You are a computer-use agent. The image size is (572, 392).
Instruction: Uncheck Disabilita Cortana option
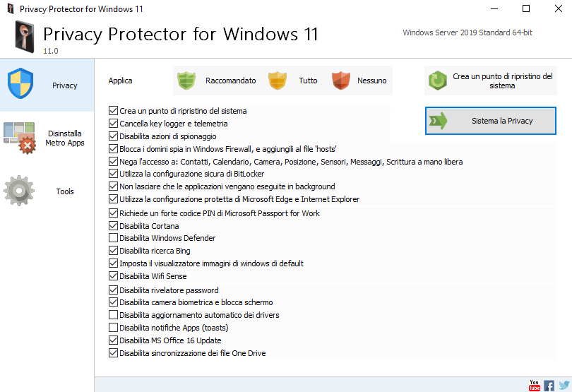pyautogui.click(x=113, y=226)
